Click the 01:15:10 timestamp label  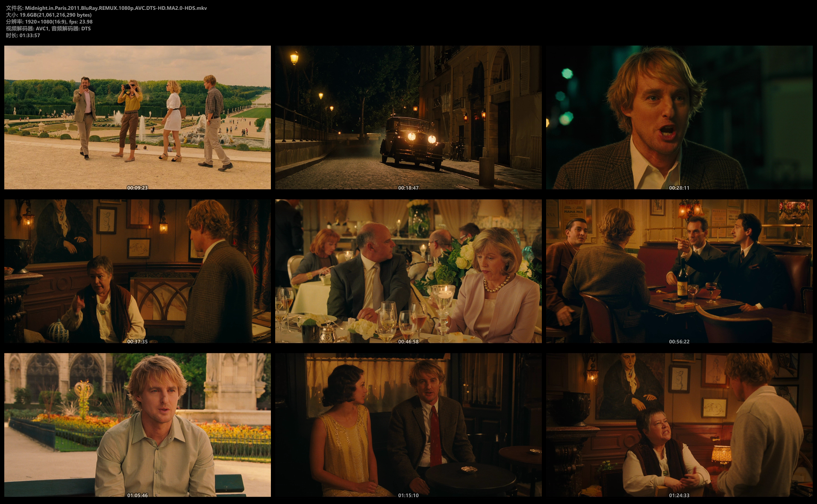point(408,495)
